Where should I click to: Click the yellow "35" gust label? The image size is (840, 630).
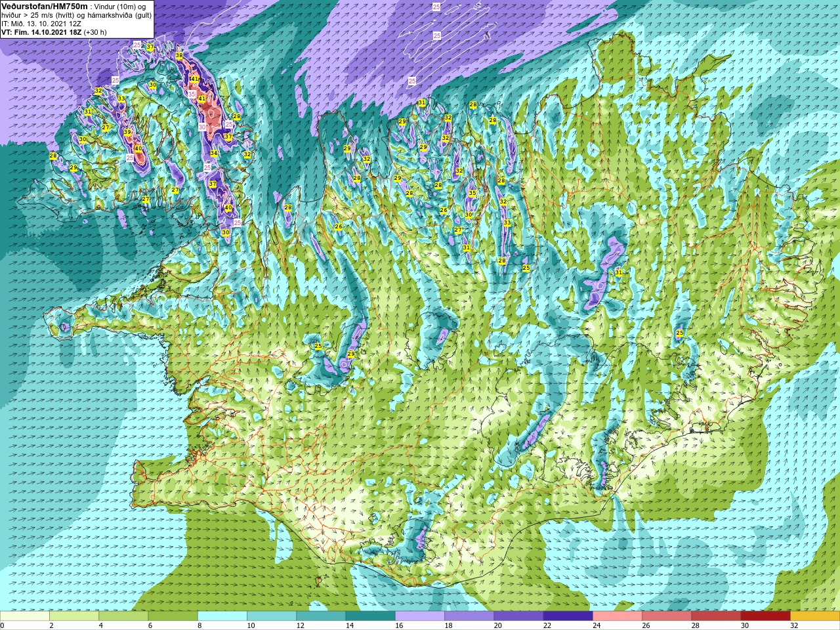click(x=472, y=193)
